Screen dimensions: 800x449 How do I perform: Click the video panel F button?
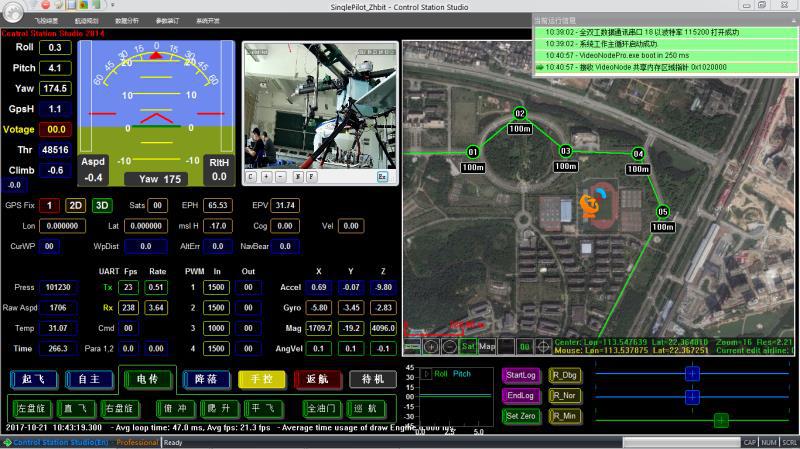(311, 177)
